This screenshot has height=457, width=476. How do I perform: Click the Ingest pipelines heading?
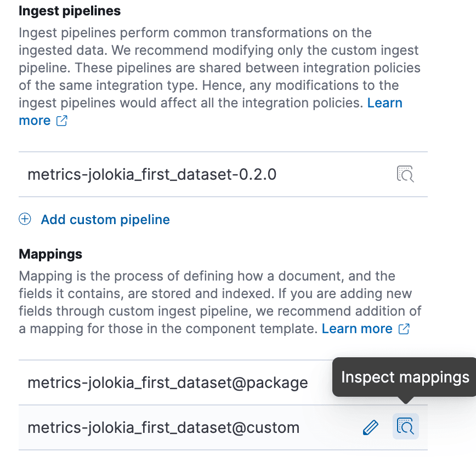[70, 10]
